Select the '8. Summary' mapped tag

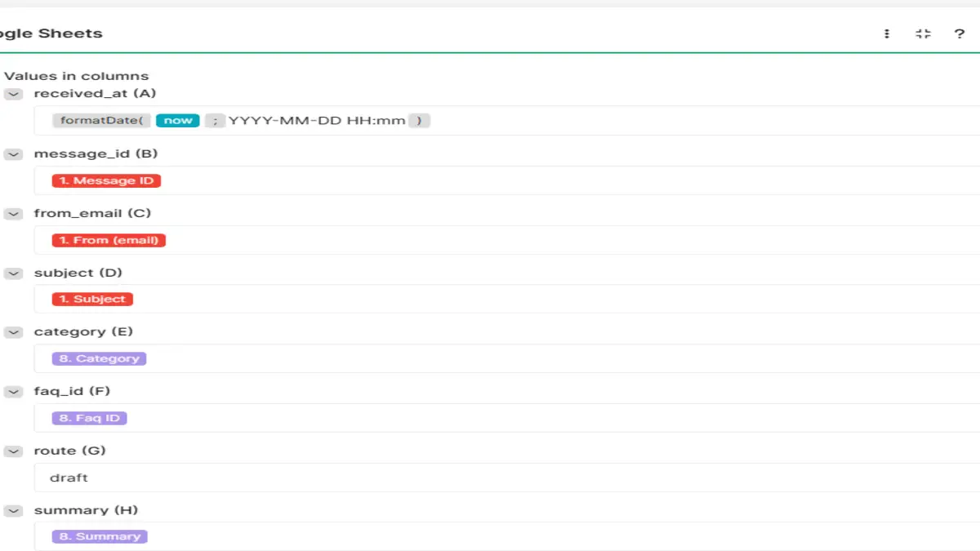[100, 536]
